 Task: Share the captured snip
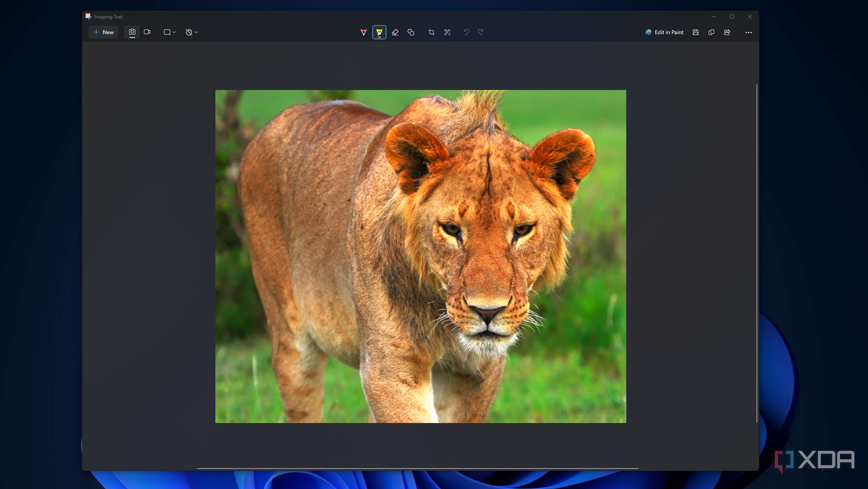pyautogui.click(x=727, y=32)
